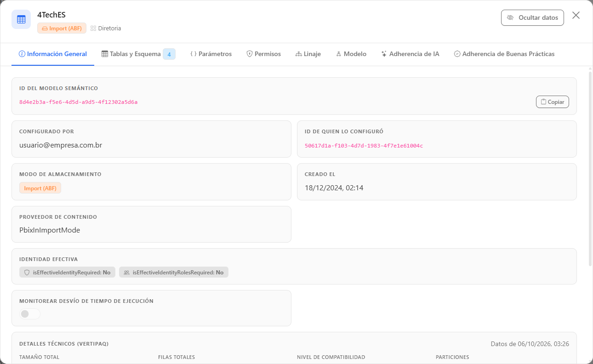Click the Diretoria workspace icon
This screenshot has width=593, height=364.
(93, 28)
